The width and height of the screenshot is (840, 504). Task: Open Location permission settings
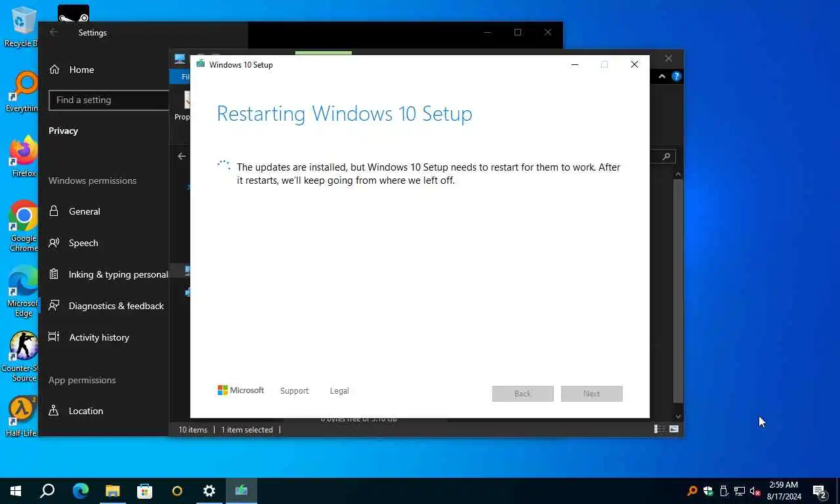76,411
